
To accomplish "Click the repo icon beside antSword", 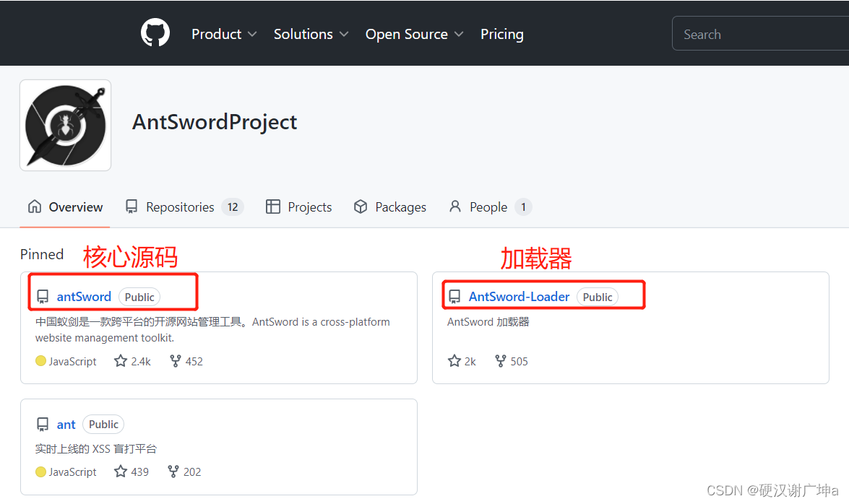I will point(43,297).
